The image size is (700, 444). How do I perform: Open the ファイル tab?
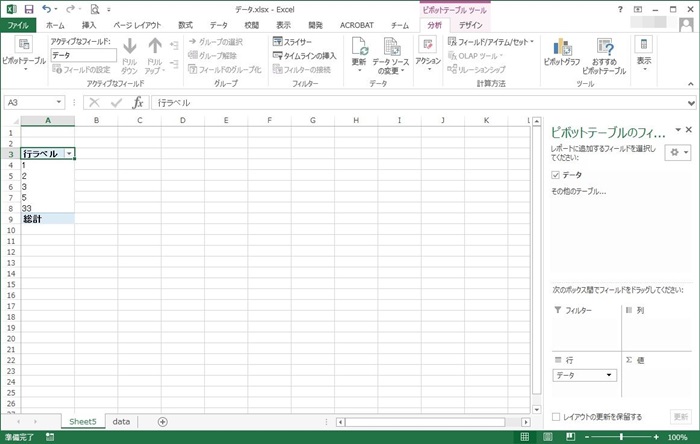tap(18, 25)
